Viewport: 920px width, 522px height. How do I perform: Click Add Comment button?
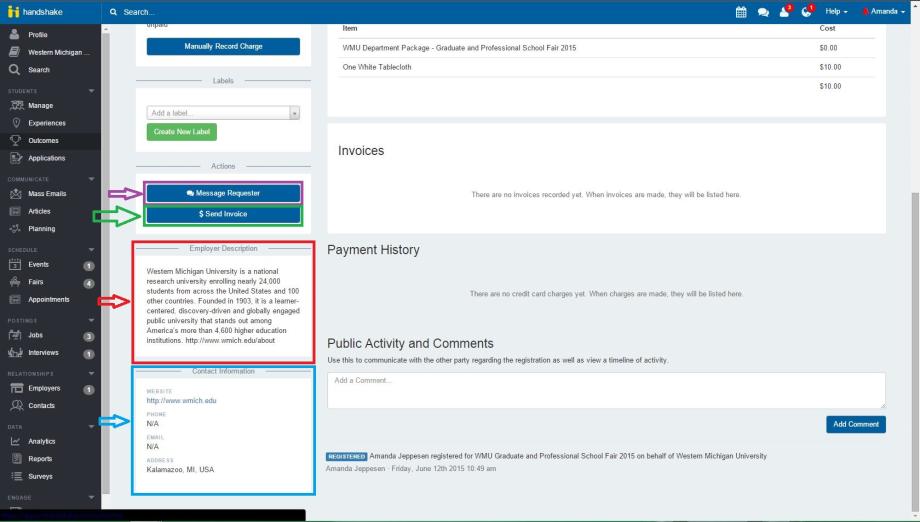coord(855,424)
